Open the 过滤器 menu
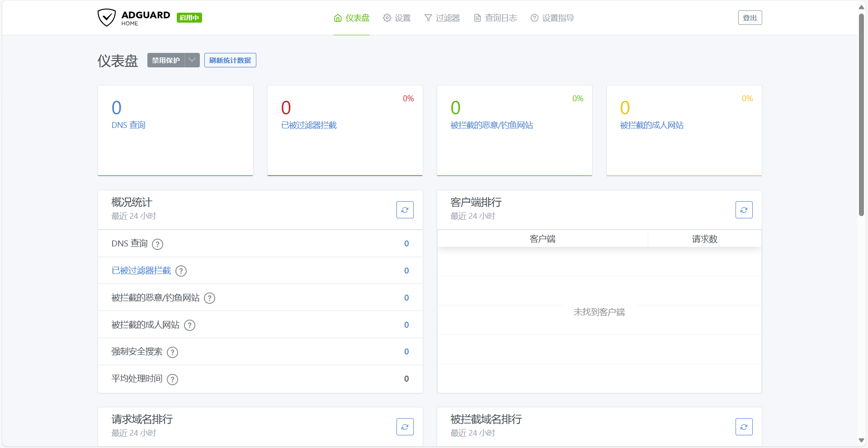The image size is (868, 448). [x=442, y=18]
